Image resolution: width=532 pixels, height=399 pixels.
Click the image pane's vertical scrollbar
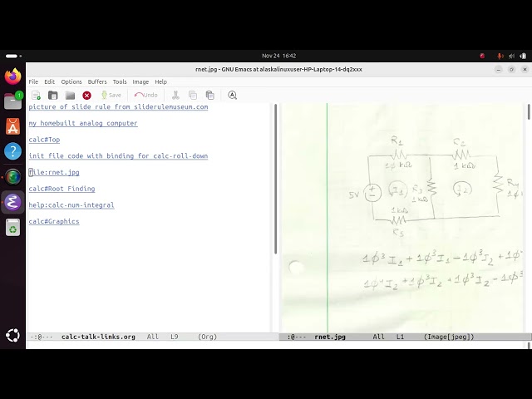point(529,112)
